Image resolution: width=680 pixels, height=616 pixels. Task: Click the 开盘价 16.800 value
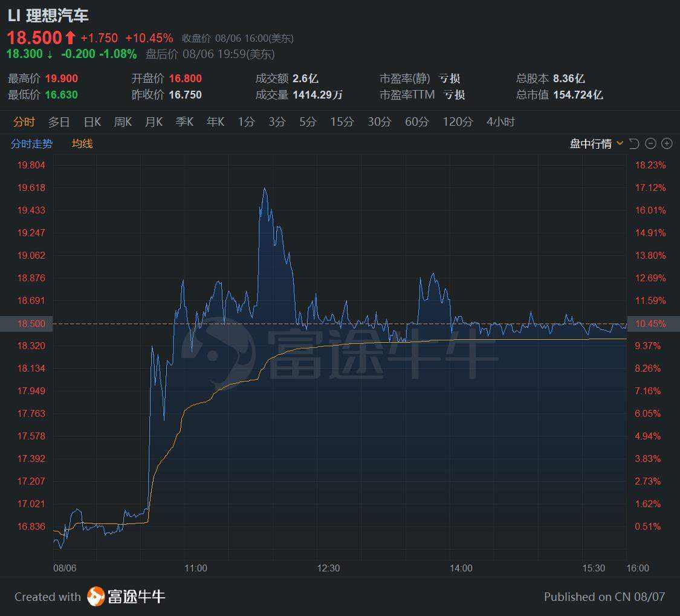[x=185, y=79]
